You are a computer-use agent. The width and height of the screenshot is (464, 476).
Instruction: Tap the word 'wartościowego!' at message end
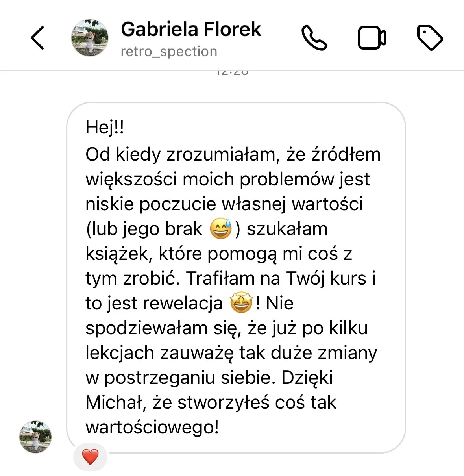[x=152, y=427]
